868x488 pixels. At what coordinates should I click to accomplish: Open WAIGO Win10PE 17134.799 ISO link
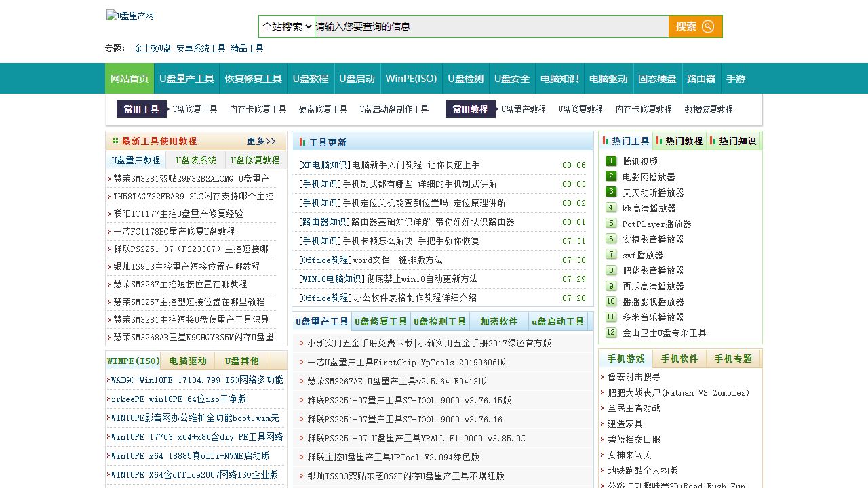197,380
